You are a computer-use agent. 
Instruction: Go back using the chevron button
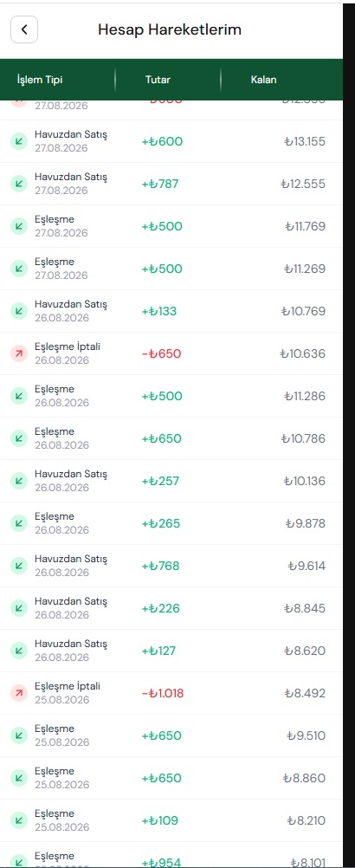(x=24, y=30)
